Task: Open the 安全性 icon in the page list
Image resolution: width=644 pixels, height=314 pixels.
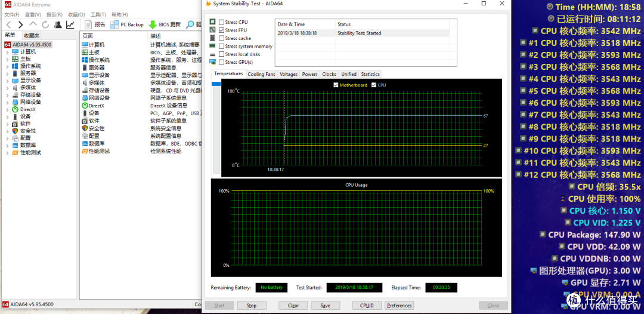Action: pos(85,128)
